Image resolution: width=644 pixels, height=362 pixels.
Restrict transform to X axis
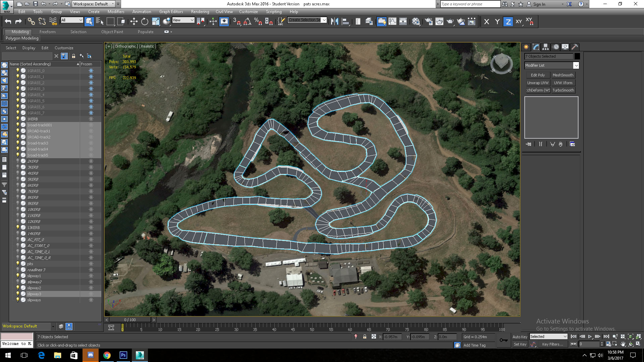pyautogui.click(x=487, y=21)
